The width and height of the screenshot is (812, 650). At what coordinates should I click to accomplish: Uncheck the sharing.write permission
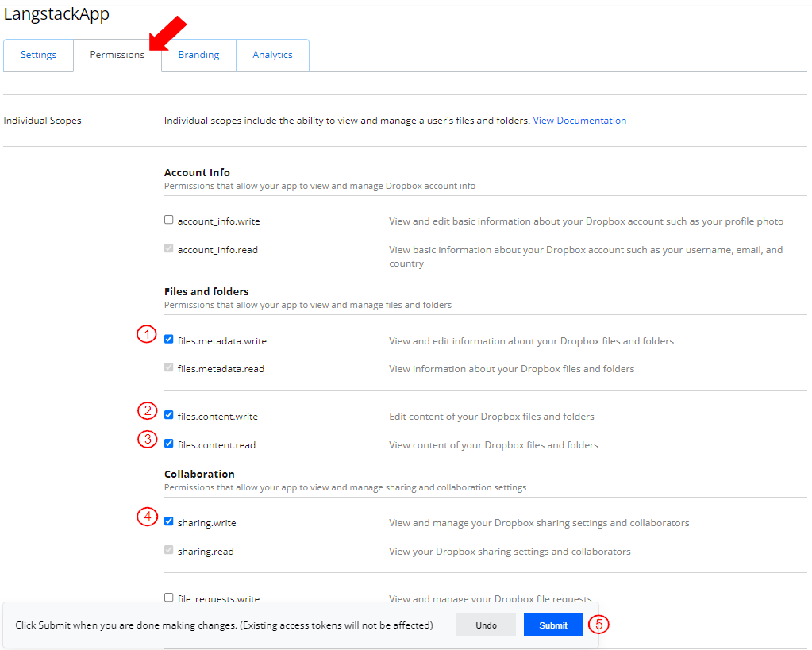(x=169, y=521)
